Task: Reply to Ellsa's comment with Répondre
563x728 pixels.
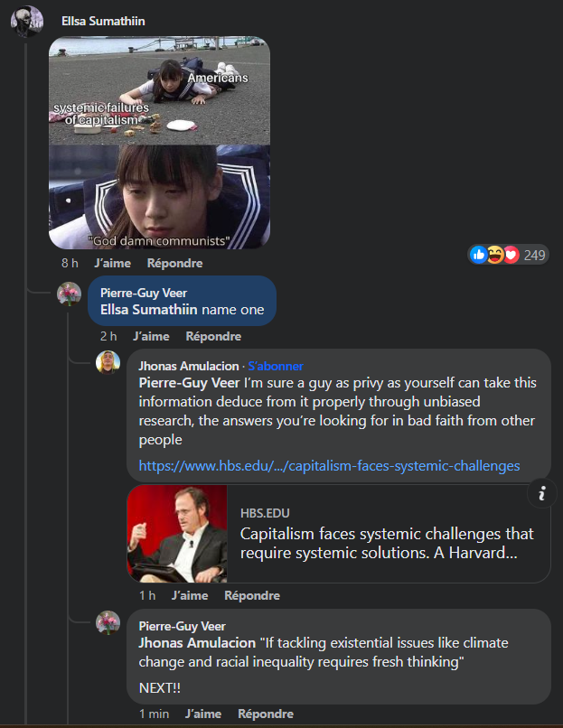Action: (x=174, y=263)
